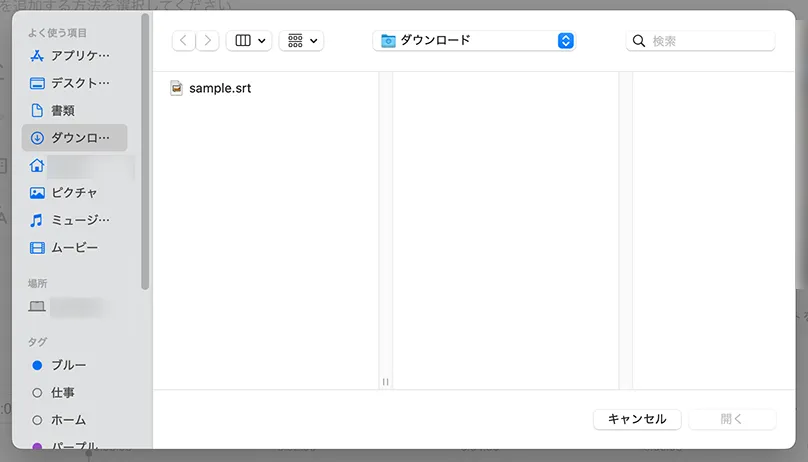Image resolution: width=808 pixels, height=462 pixels.
Task: Click the documents page icon
Action: (37, 110)
